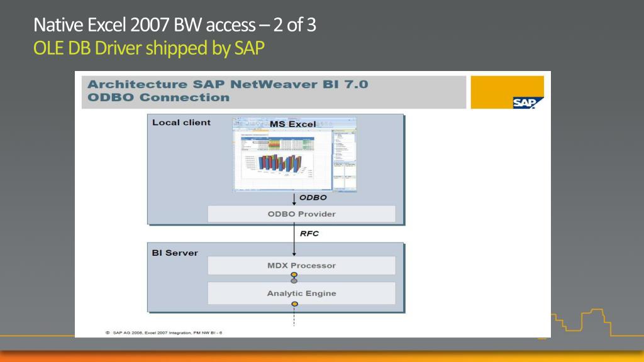This screenshot has width=644, height=362.
Task: Click the heading 'Architecture SAP NetWeaver BI 7.0'
Action: point(228,84)
